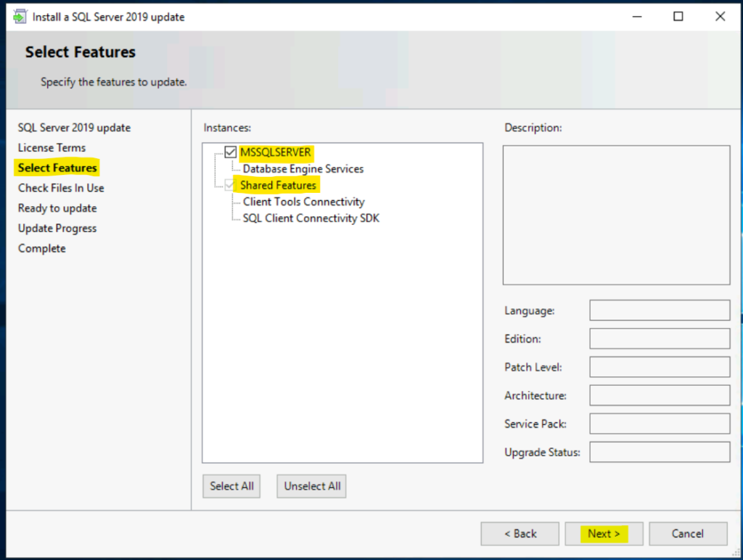Screen dimensions: 743x560
Task: Open the Update Progress step
Action: [57, 228]
